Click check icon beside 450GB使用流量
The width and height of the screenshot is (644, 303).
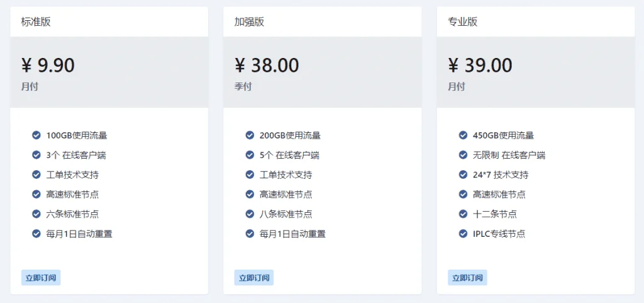pos(463,135)
